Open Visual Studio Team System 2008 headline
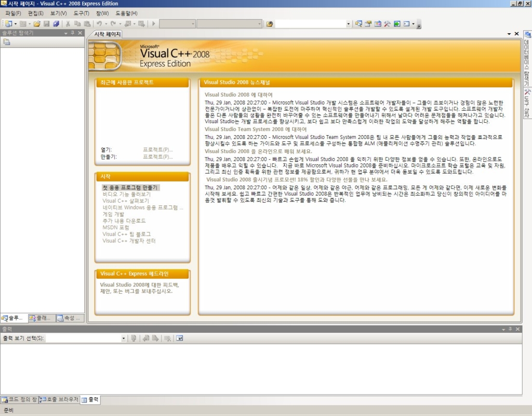 [256, 129]
